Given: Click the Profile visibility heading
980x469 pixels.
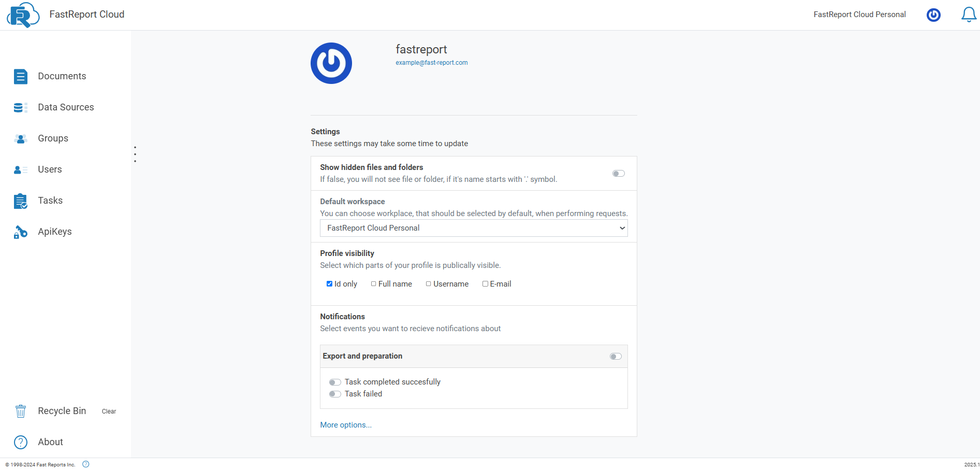Looking at the screenshot, I should (x=347, y=253).
